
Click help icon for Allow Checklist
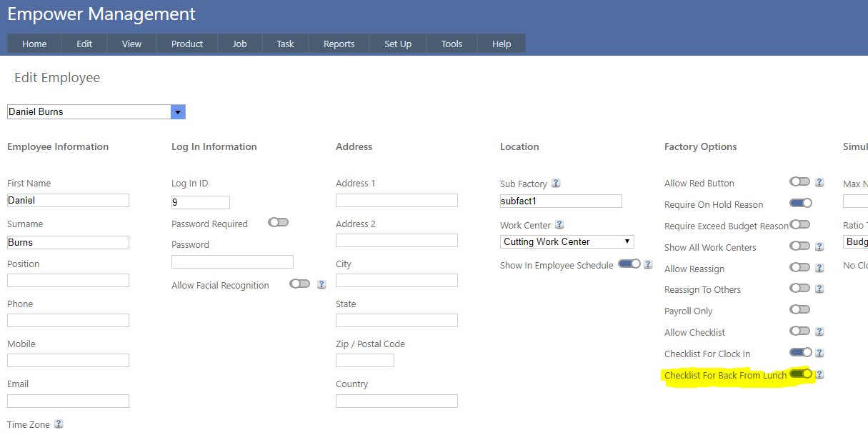819,331
